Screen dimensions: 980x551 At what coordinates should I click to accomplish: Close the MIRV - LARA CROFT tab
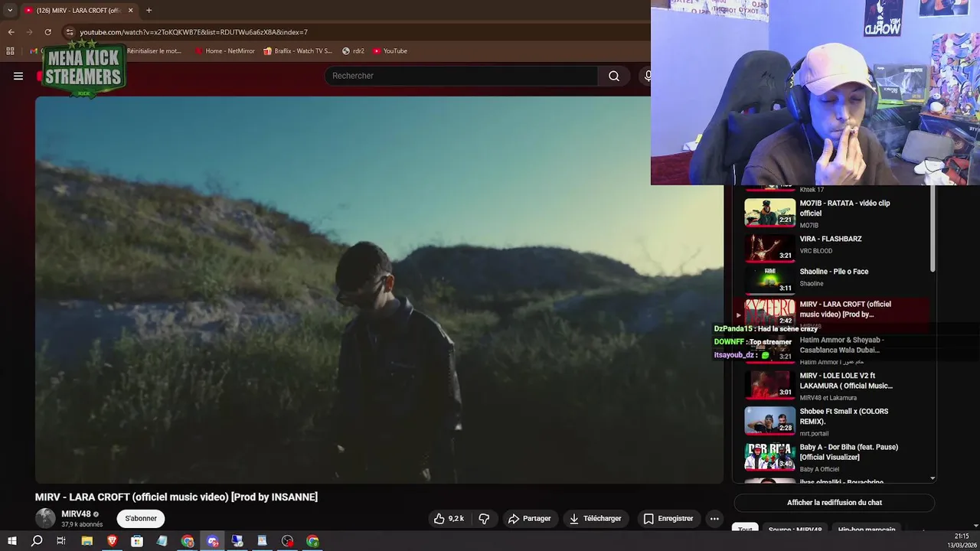coord(130,10)
